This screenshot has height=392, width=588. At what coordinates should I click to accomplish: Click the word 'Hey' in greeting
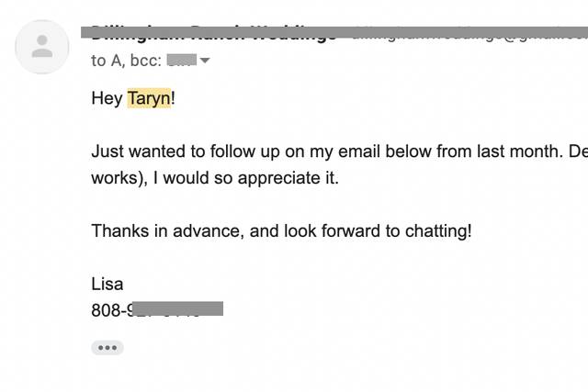(107, 98)
